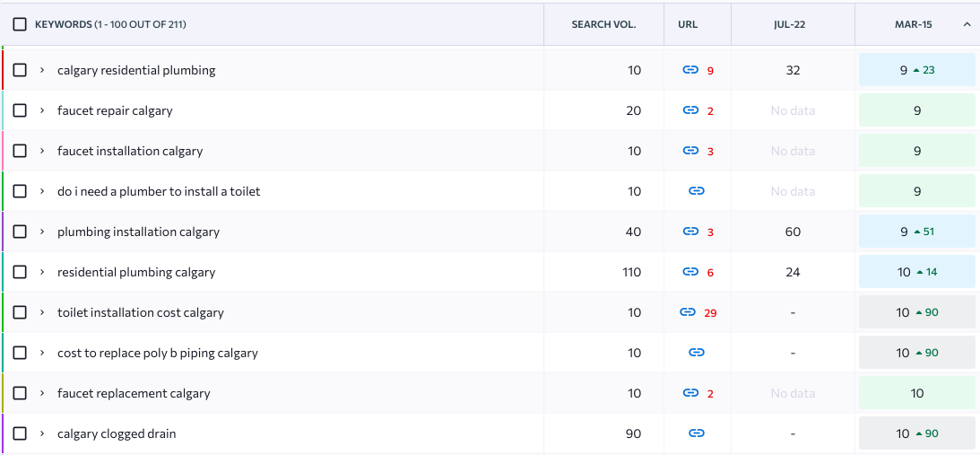Click link icon for toilet plumber question keyword
The width and height of the screenshot is (980, 455).
click(696, 191)
